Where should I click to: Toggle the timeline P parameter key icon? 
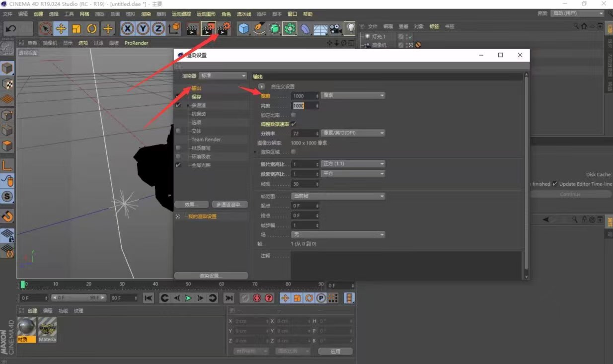tap(321, 298)
